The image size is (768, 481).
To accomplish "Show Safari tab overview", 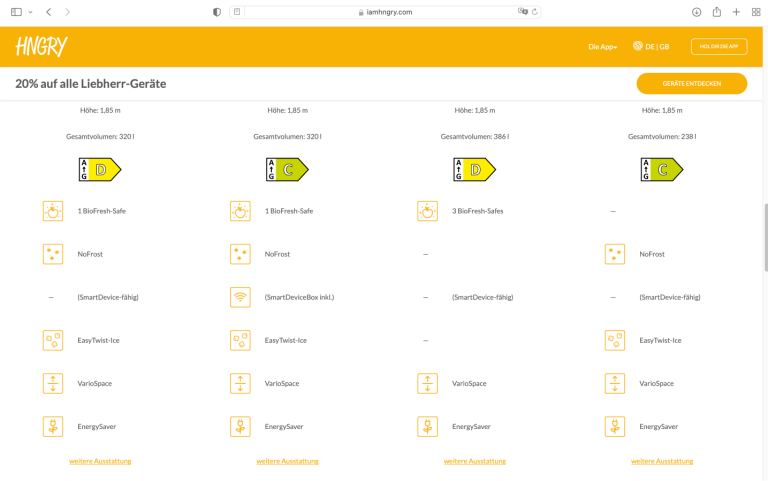I will (756, 12).
